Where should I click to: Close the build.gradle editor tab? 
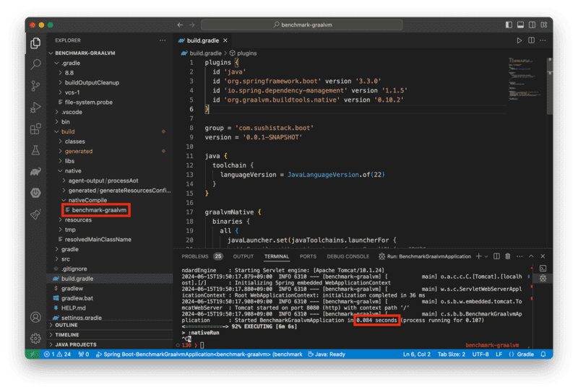tap(225, 40)
